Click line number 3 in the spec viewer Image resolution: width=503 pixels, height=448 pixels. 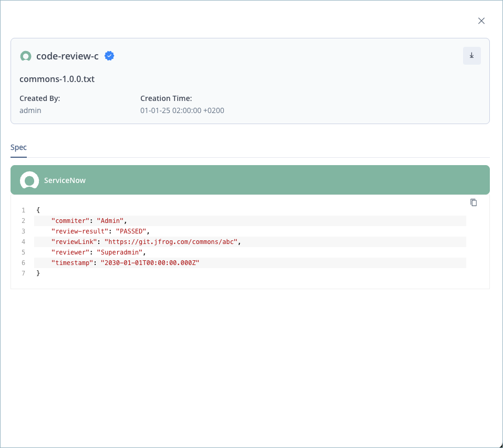click(23, 231)
